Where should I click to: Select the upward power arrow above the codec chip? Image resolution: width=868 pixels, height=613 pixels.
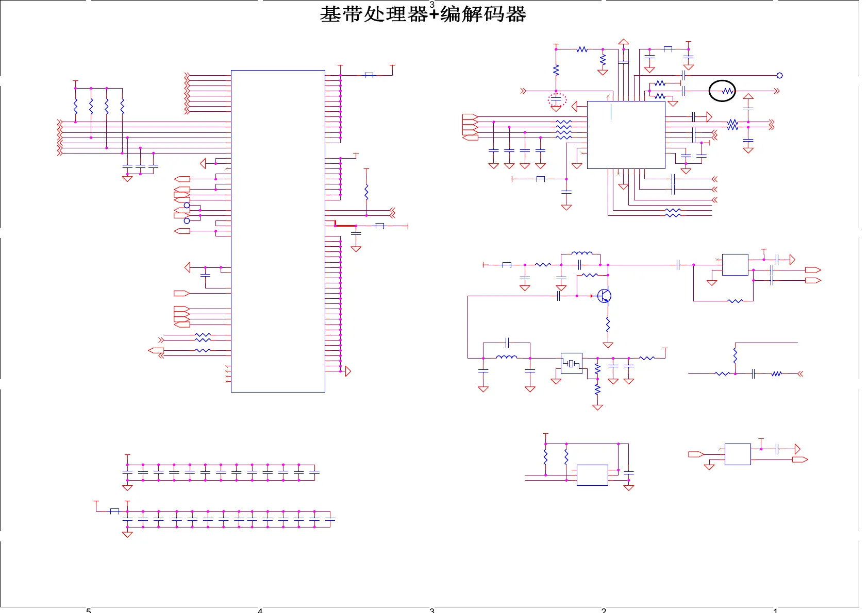[623, 42]
